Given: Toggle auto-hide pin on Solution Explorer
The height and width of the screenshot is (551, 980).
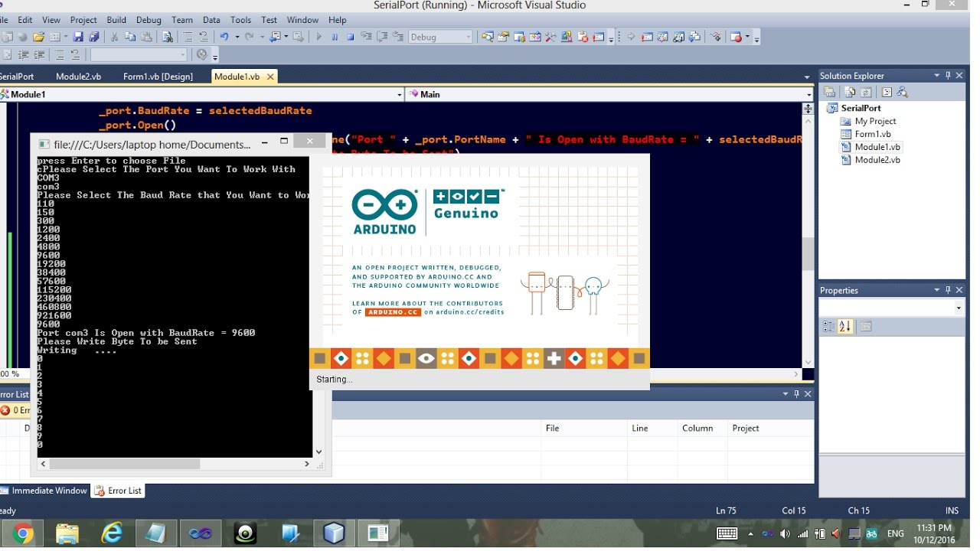Looking at the screenshot, I should coord(948,75).
